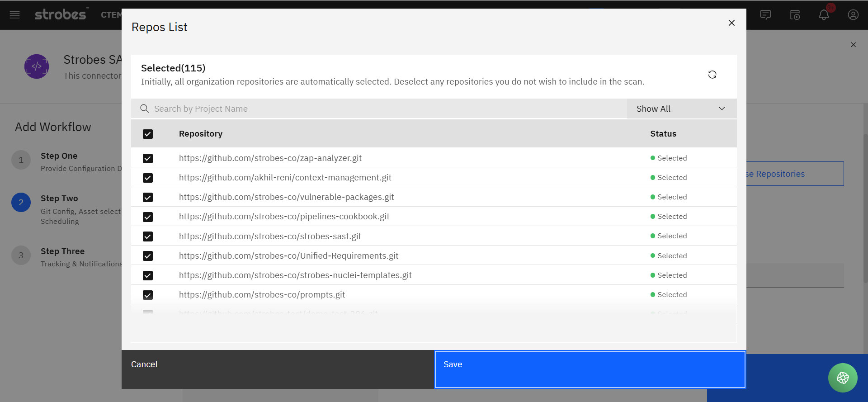Click the step 2 number circle
Screen dimensions: 868x402
point(21,203)
